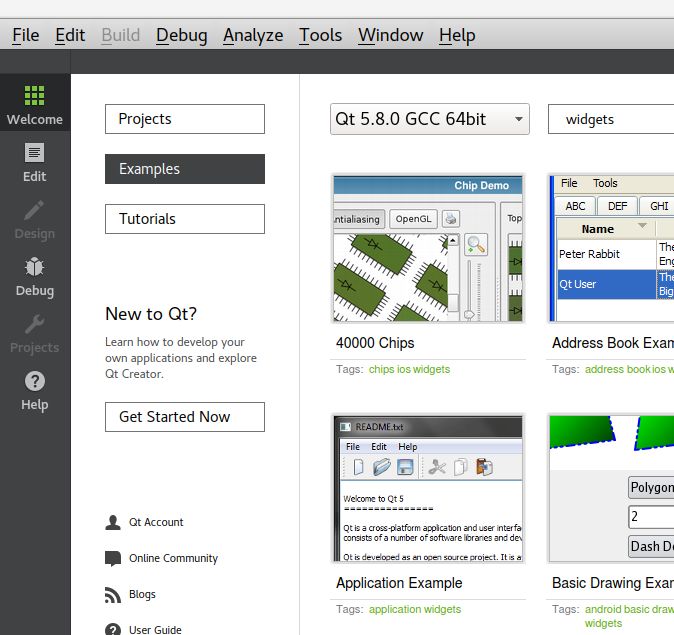This screenshot has height=635, width=674.
Task: Click the Online Community chat icon
Action: [x=113, y=558]
